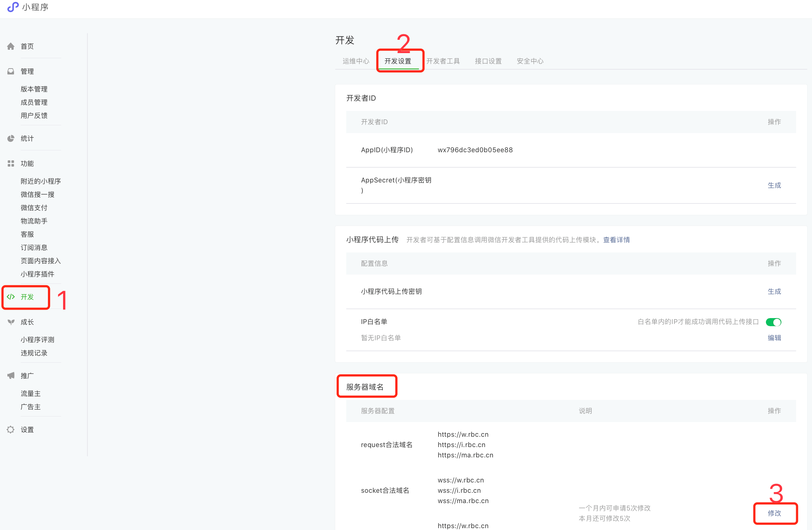This screenshot has height=530, width=812.
Task: Open 成员管理 in the sidebar
Action: click(34, 102)
